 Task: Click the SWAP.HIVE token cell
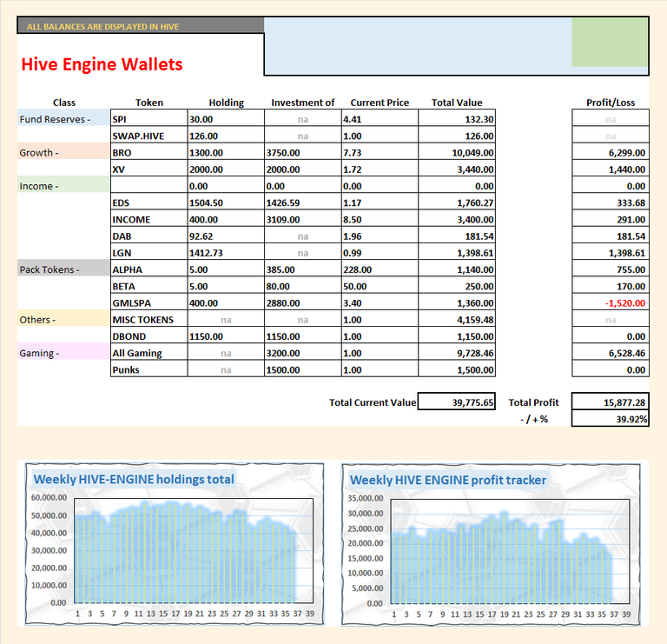pos(149,136)
